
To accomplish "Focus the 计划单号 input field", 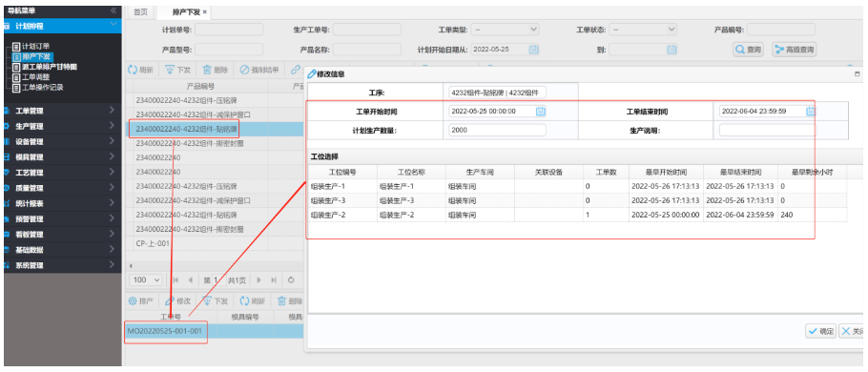I will click(x=229, y=30).
